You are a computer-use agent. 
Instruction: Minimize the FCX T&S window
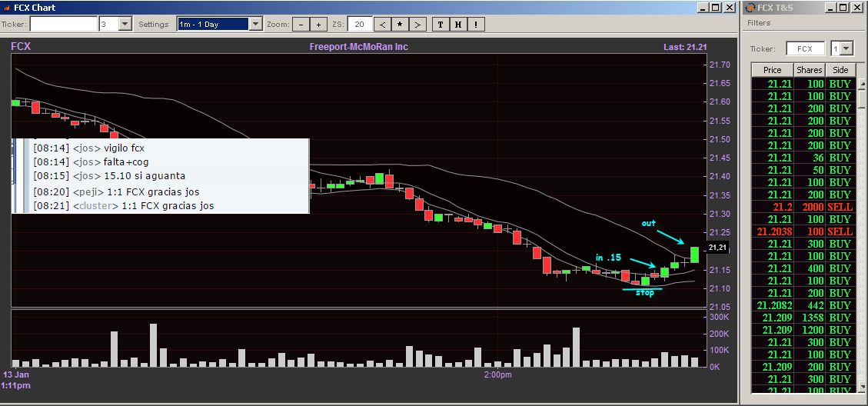pyautogui.click(x=830, y=8)
